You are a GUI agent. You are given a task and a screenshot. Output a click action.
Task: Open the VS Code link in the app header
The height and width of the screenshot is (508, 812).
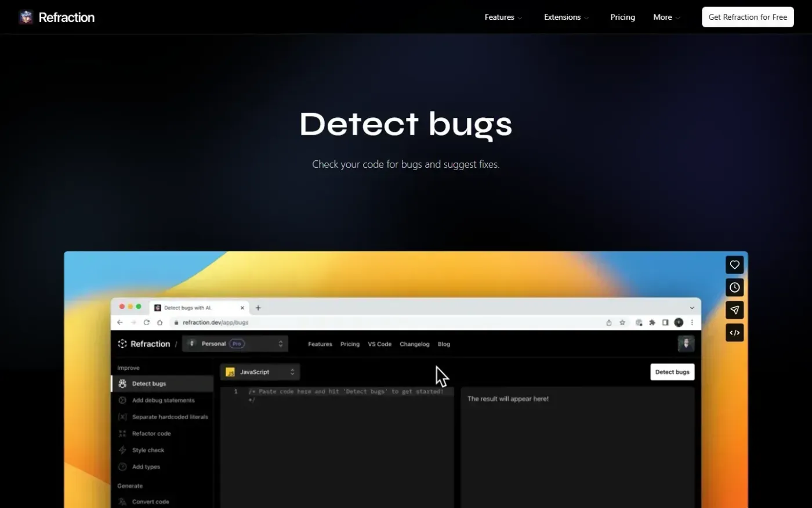tap(379, 344)
